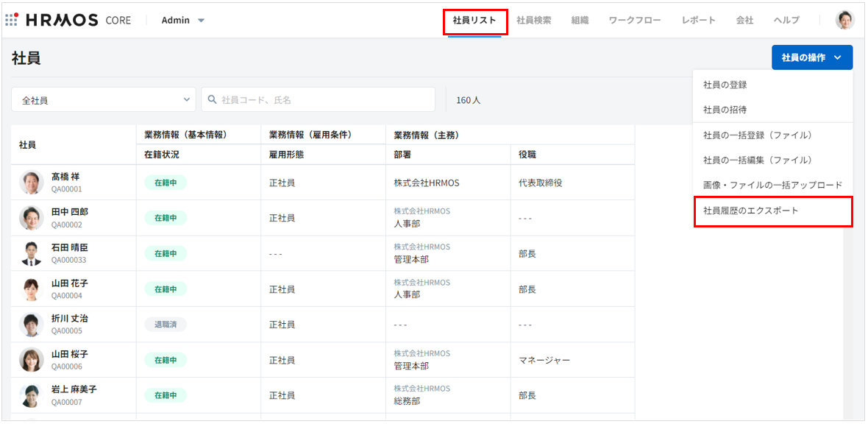Focus the 社員コード、氏名 search field

pos(324,99)
